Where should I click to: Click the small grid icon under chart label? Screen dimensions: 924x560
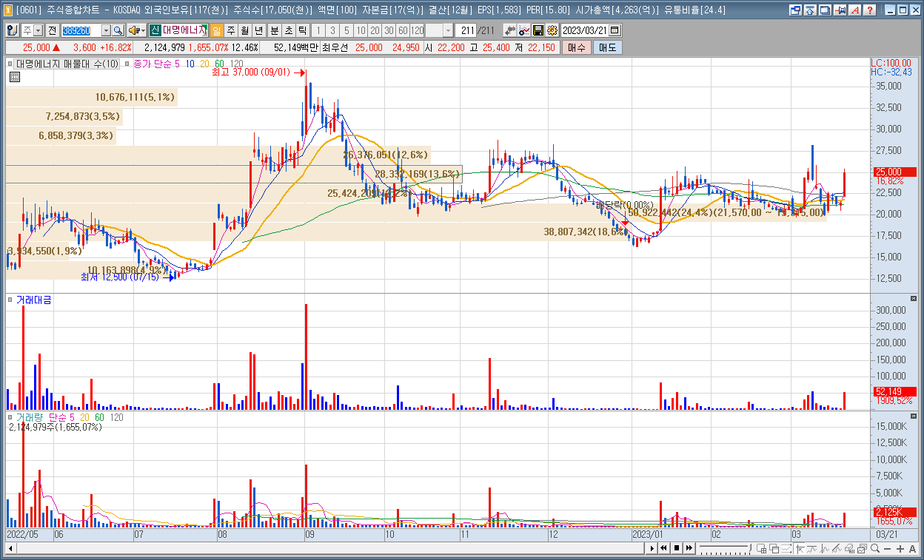click(14, 77)
